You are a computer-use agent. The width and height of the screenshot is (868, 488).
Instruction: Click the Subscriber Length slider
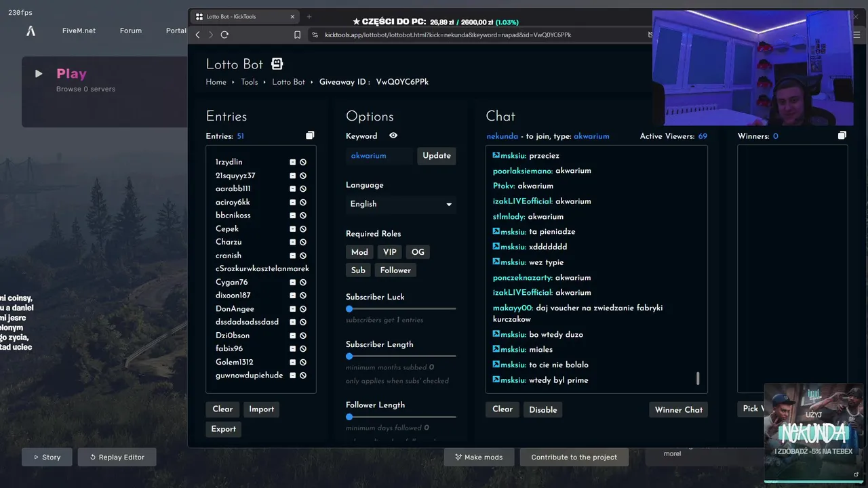401,357
